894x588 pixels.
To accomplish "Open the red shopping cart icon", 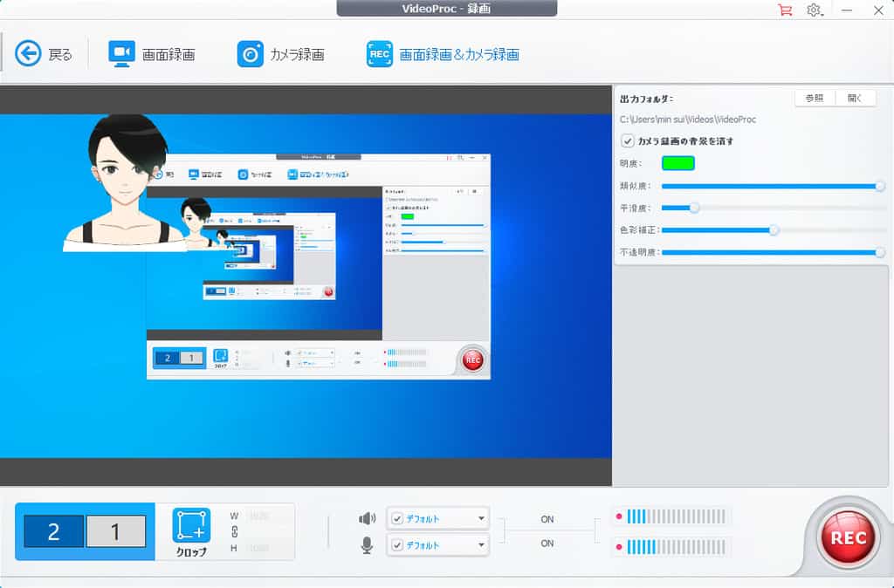I will [x=784, y=10].
